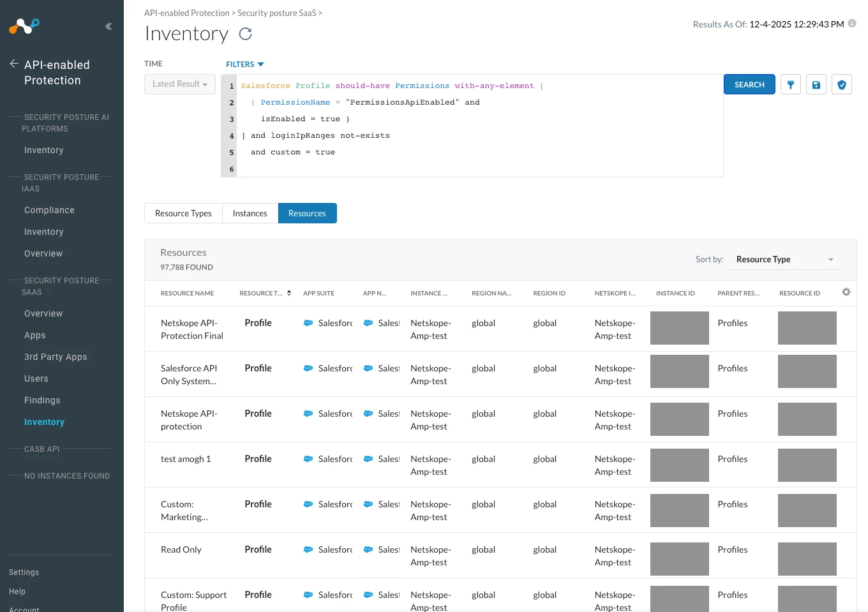Open the filter funnel button

pos(791,84)
